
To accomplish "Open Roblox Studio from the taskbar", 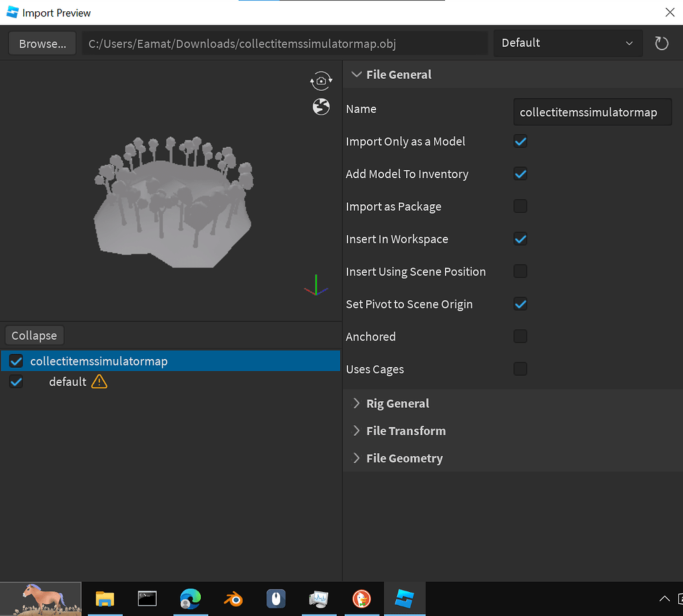I will [404, 599].
